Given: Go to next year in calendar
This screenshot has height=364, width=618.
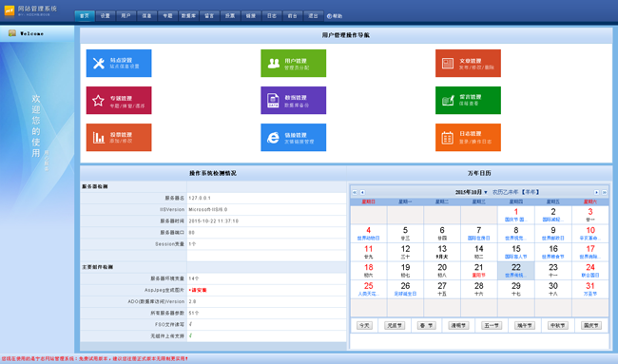Looking at the screenshot, I should [x=604, y=192].
